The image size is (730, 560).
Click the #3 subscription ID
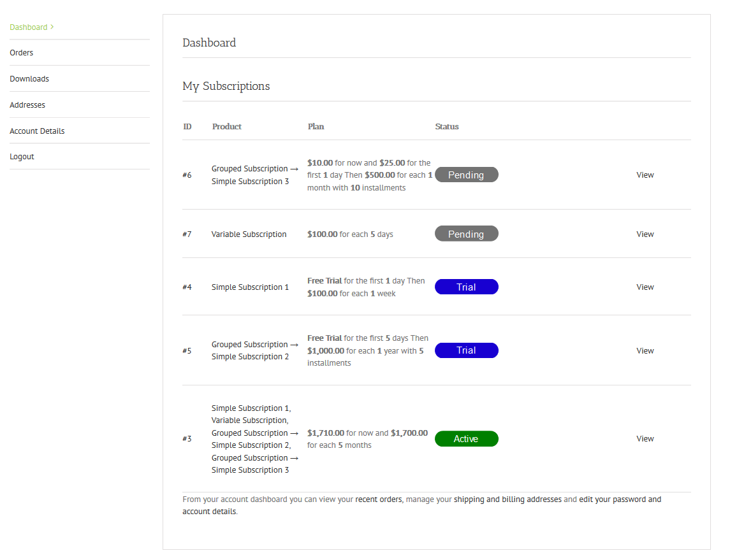pos(187,438)
